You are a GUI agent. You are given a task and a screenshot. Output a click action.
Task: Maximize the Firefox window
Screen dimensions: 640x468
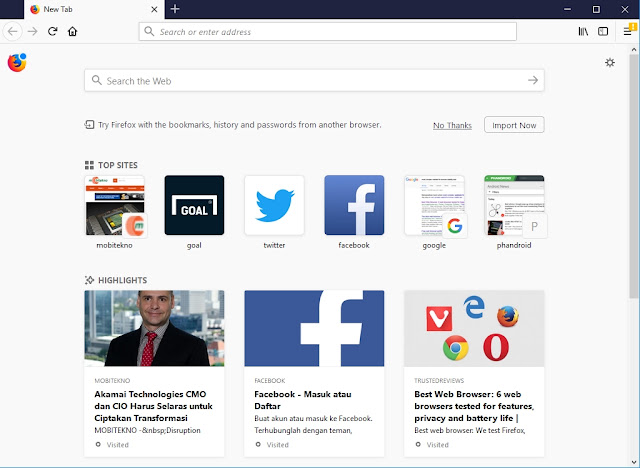tap(596, 9)
